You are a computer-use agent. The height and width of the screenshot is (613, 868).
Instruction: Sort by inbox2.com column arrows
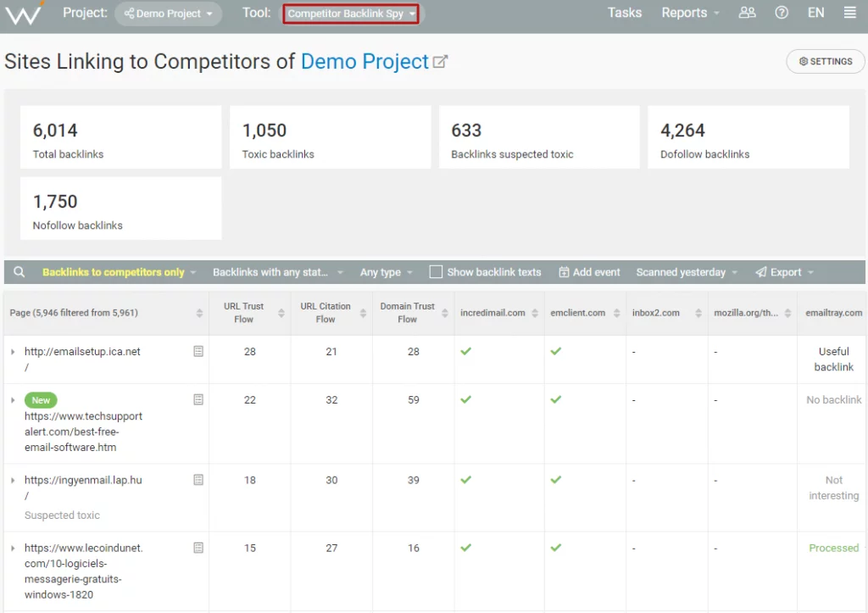(x=698, y=313)
